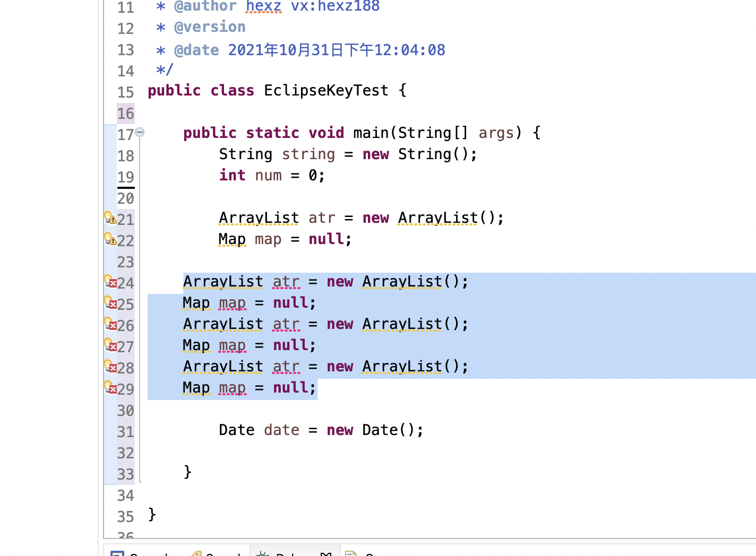Click the underlined atr variable on line 24
This screenshot has height=556, width=756.
286,282
